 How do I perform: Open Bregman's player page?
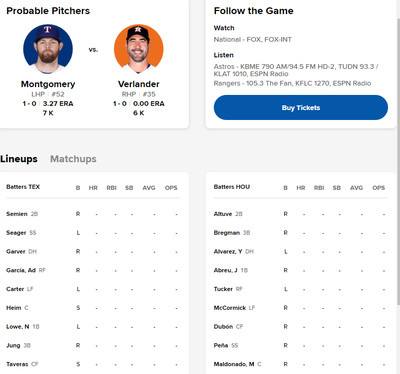pyautogui.click(x=227, y=233)
